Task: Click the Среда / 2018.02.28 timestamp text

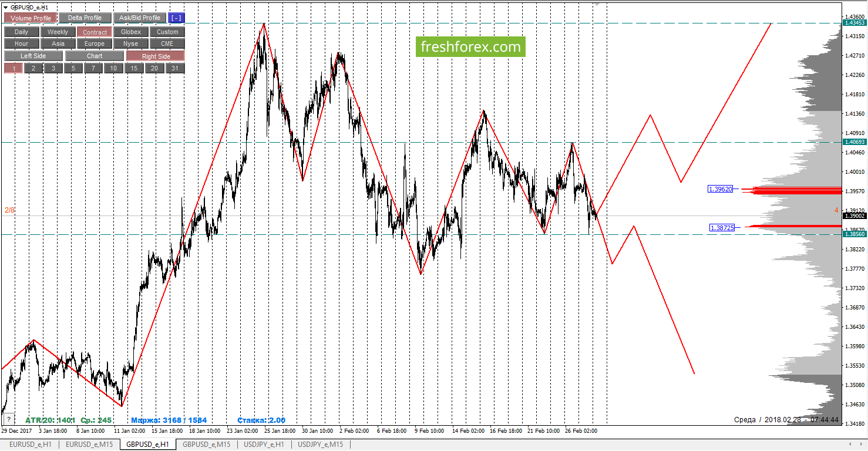Action: pos(786,420)
